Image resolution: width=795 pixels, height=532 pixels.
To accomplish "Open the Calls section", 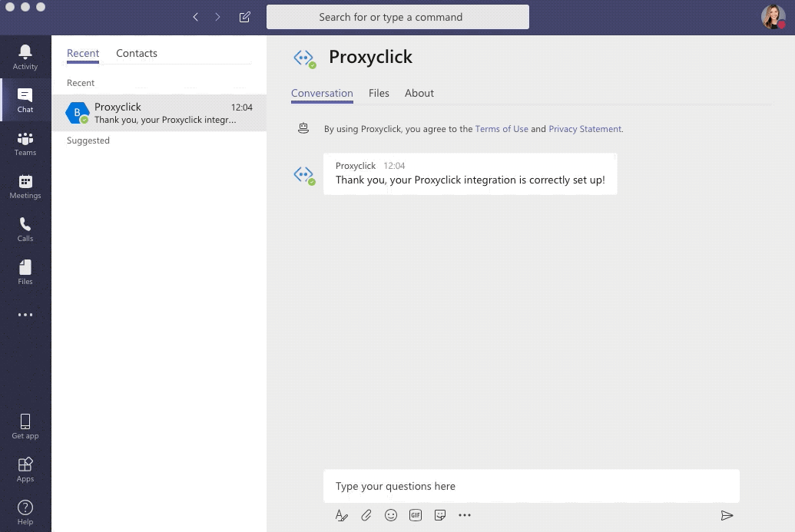I will point(25,229).
